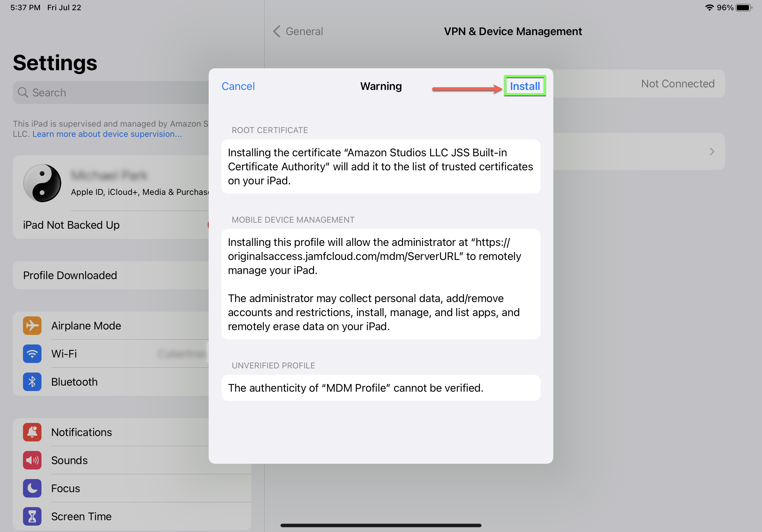This screenshot has height=532, width=762.
Task: Tap the Screen Time hourglass icon
Action: (x=32, y=517)
